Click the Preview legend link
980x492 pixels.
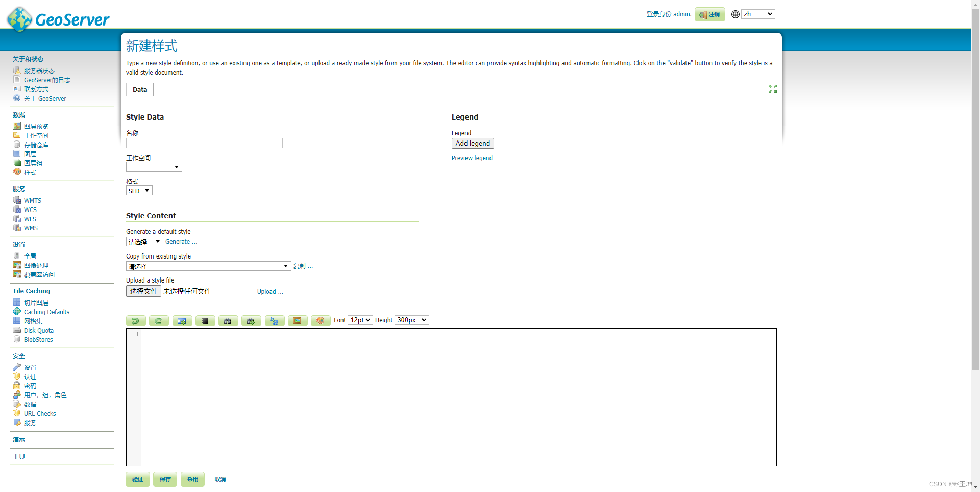[x=472, y=158]
